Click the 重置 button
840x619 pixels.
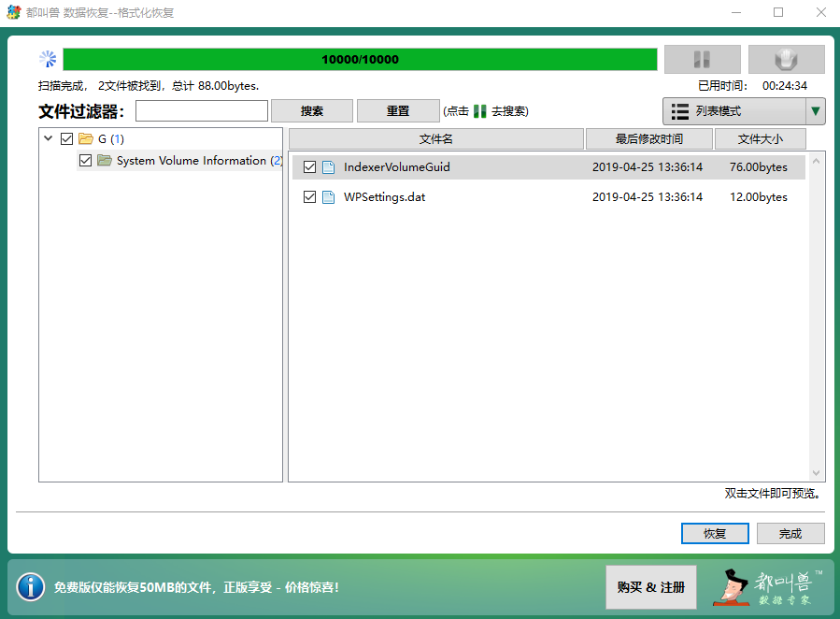[x=398, y=111]
